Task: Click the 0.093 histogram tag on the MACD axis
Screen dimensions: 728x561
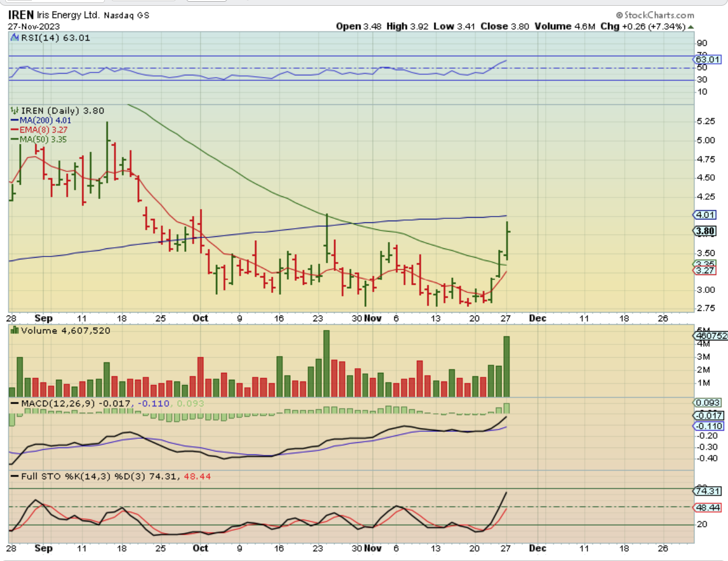Action: tap(708, 402)
